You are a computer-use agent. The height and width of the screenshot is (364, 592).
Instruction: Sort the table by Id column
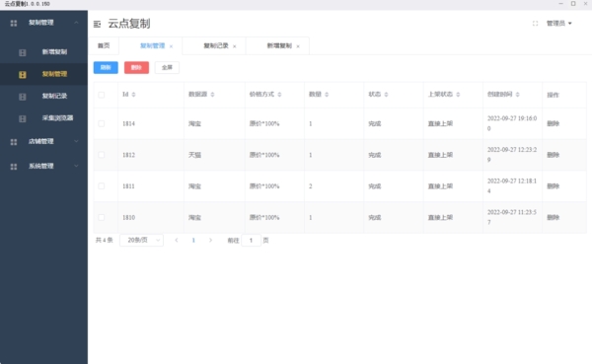click(x=133, y=95)
